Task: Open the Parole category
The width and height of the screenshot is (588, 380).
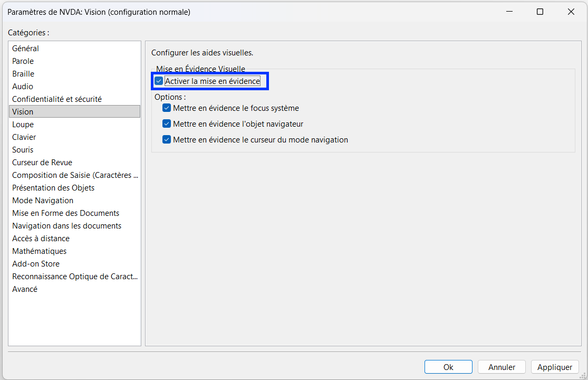Action: pos(74,61)
